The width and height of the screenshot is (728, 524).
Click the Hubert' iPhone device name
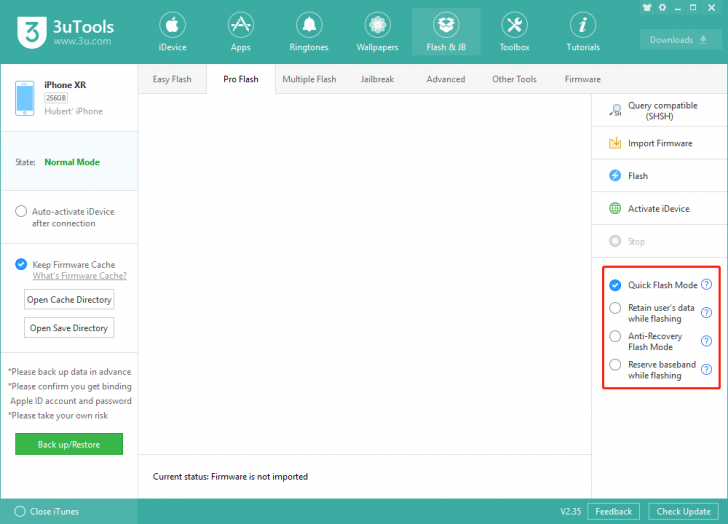[x=73, y=111]
